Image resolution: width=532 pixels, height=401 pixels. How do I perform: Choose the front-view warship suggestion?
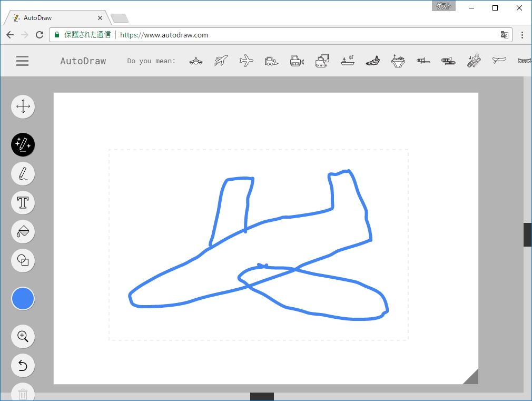pyautogui.click(x=398, y=61)
